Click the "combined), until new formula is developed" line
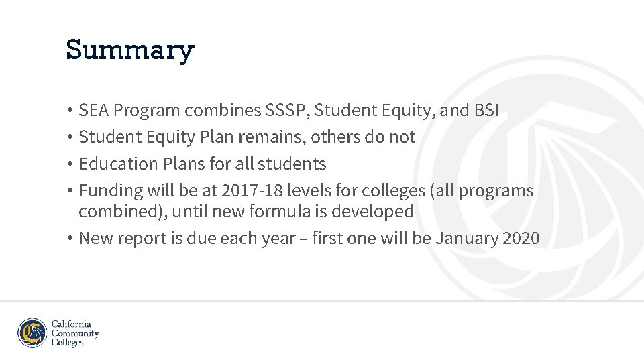This screenshot has width=644, height=362. tap(246, 211)
